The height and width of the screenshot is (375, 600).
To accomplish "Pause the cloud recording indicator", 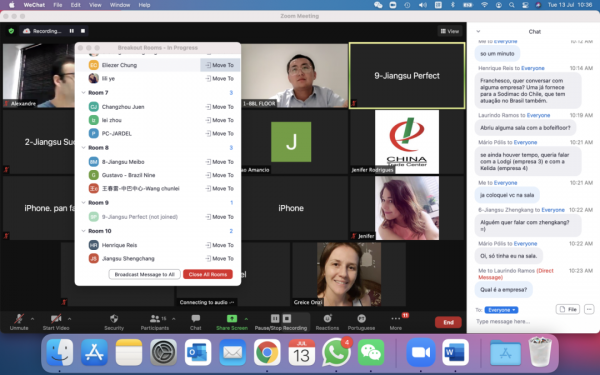I will point(72,31).
